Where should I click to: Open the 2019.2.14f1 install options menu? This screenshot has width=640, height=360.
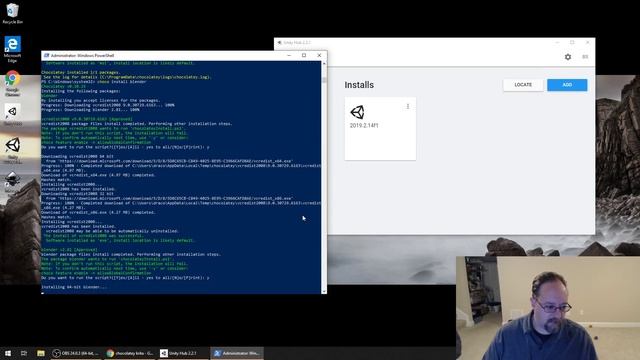tap(408, 107)
